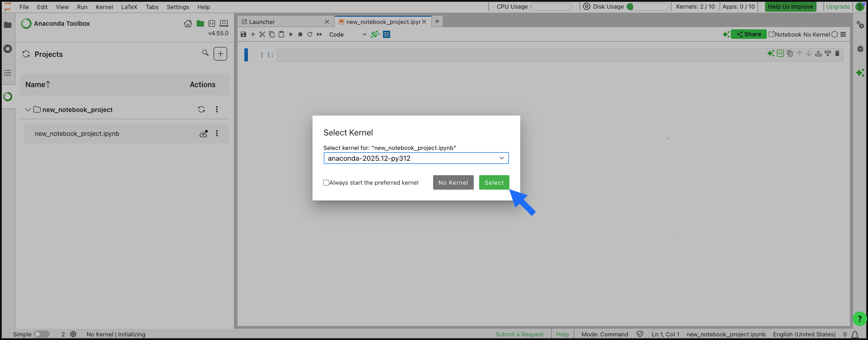Close the Launcher tab

[327, 22]
